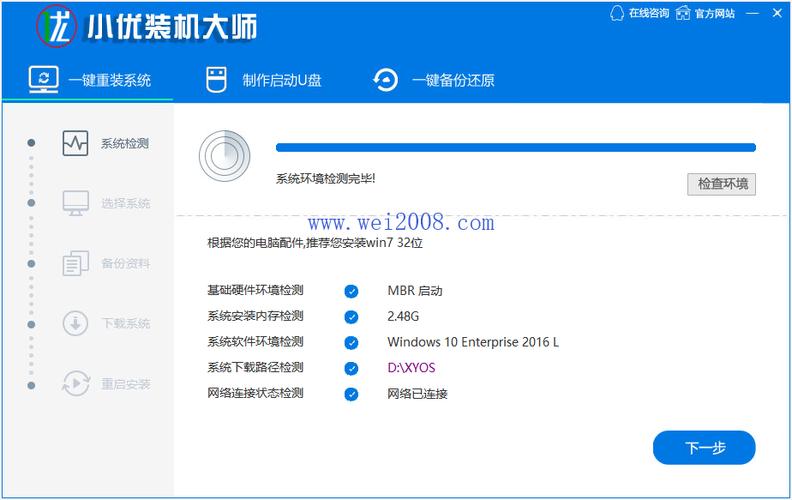Click the 官方网站 house icon
This screenshot has width=792, height=500.
click(683, 13)
